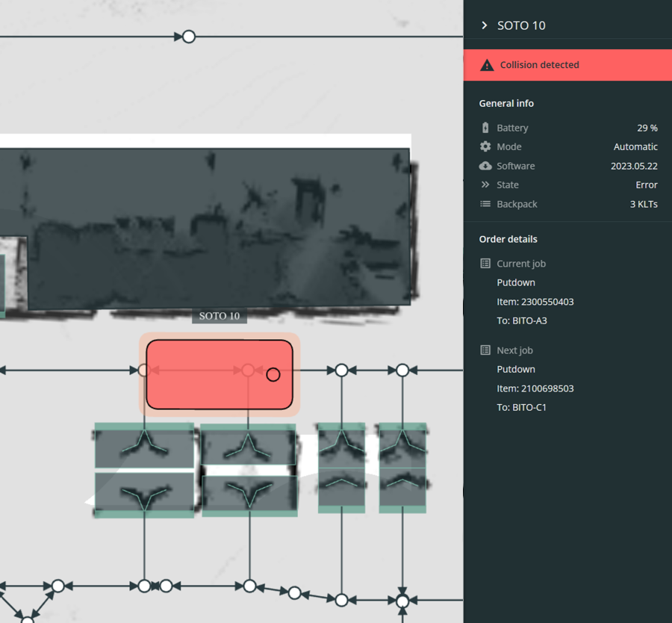Viewport: 672px width, 623px height.
Task: Click the collision warning triangle icon
Action: [487, 65]
